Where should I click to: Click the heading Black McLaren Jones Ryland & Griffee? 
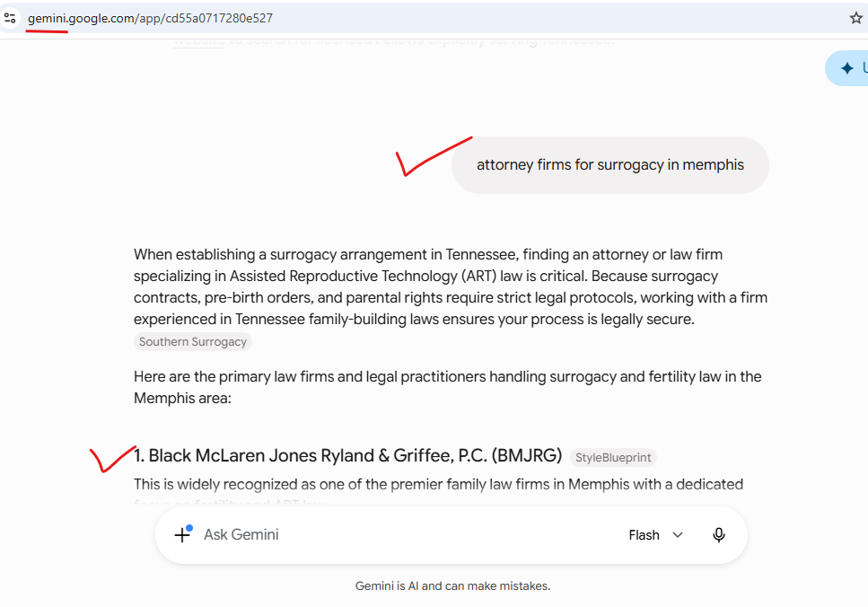(x=347, y=455)
